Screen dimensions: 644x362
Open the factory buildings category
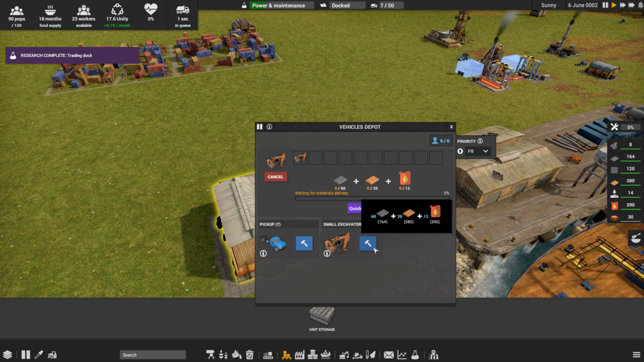(x=299, y=354)
